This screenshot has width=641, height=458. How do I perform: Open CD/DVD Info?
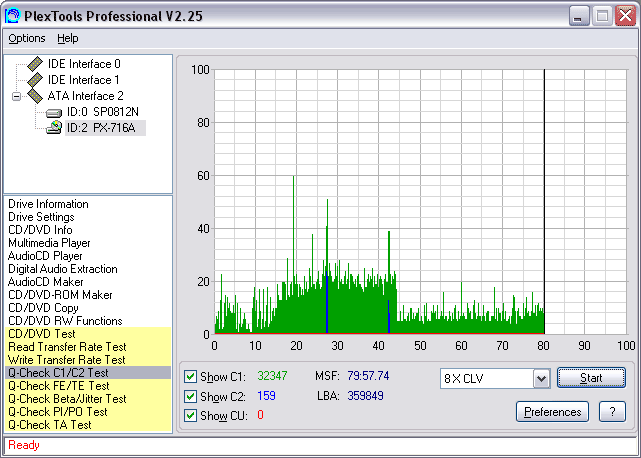point(40,230)
